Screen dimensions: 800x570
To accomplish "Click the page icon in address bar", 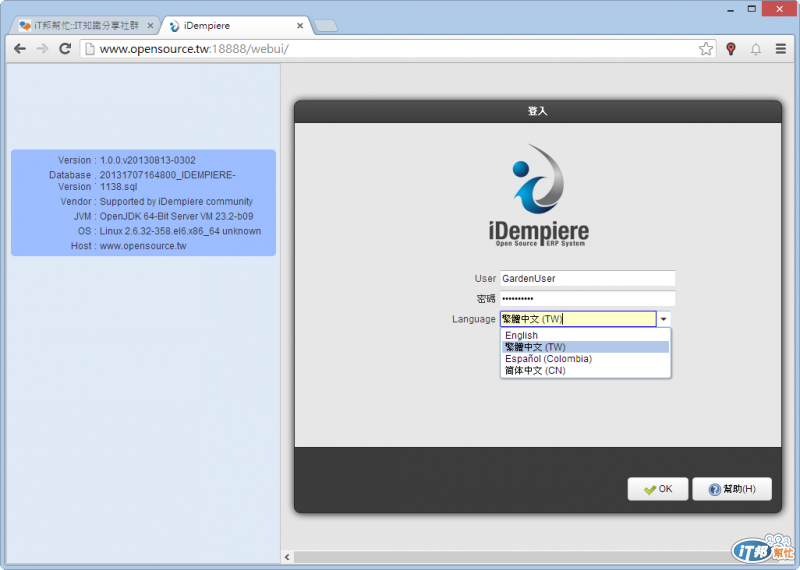I will pos(90,49).
